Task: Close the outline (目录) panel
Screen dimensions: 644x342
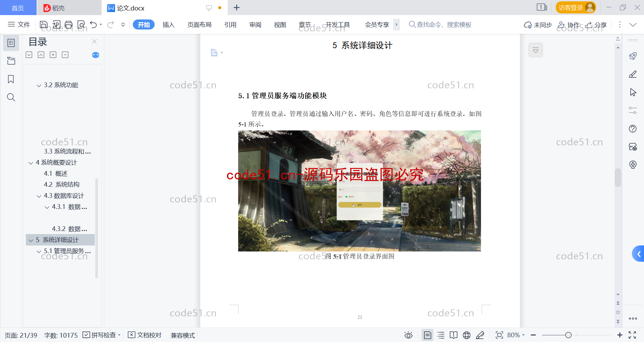Action: (x=94, y=42)
